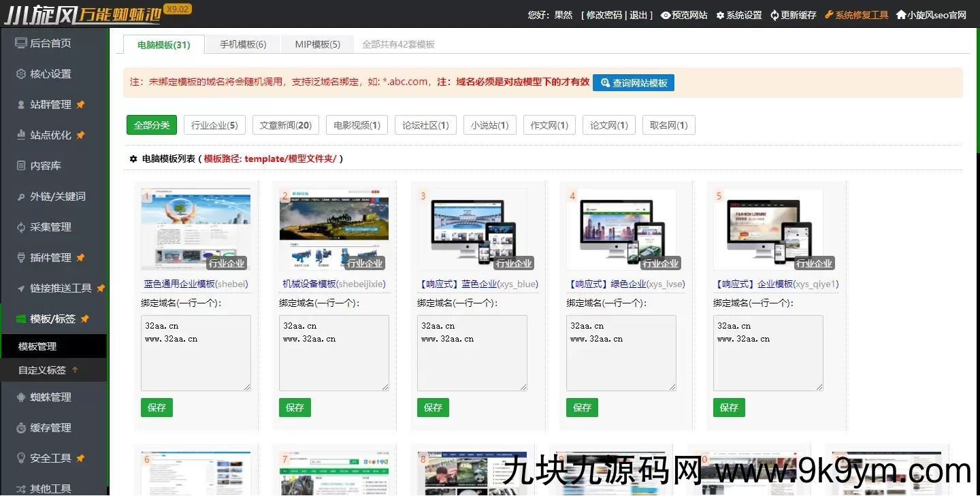
Task: Switch to the 手机模板(6) tab
Action: 243,44
